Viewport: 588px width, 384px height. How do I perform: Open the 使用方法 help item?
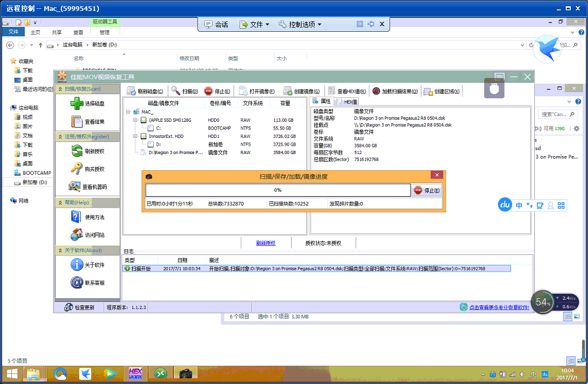87,217
